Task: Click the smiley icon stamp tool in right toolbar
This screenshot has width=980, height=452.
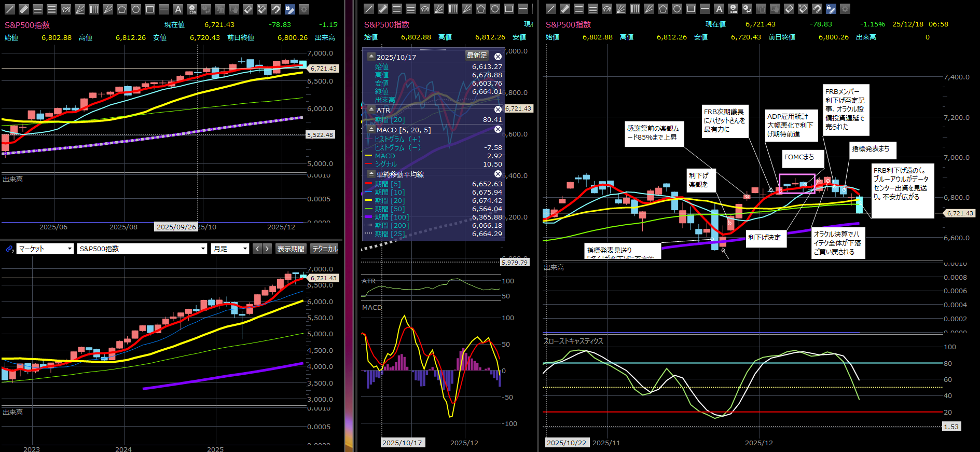Action: click(733, 9)
